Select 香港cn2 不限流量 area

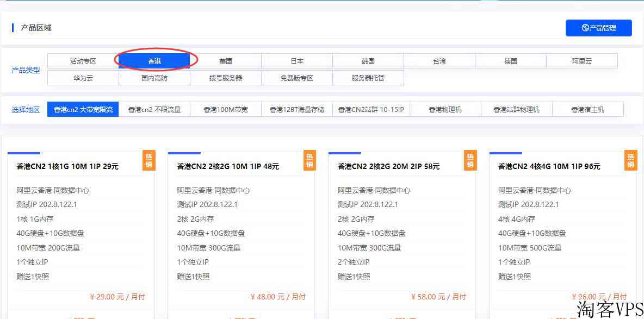click(154, 110)
